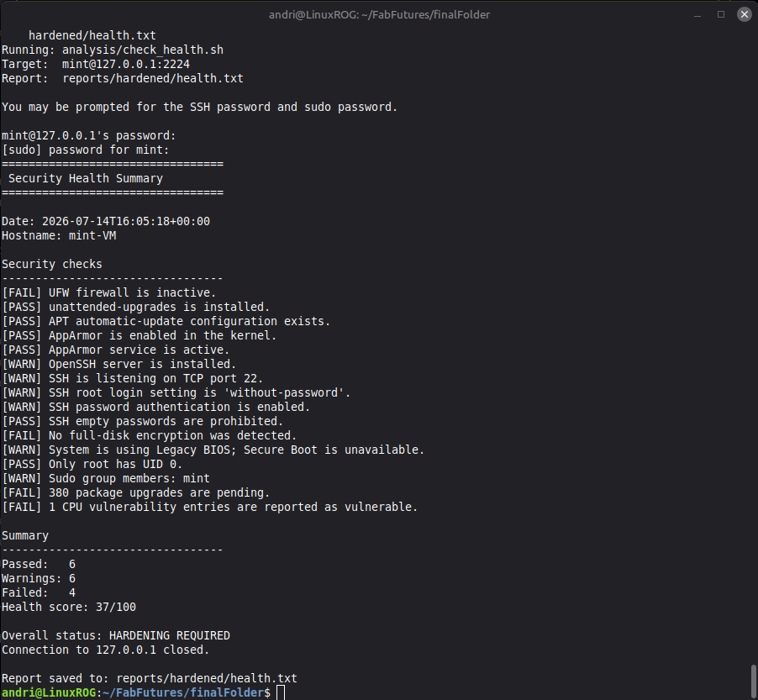Click the SSH root login WARN line
Viewport: 758px width, 700px height.
[x=176, y=393]
